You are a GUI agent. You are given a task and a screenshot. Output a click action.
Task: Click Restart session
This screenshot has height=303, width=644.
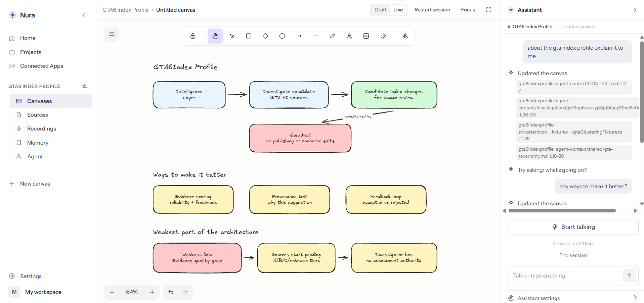432,10
